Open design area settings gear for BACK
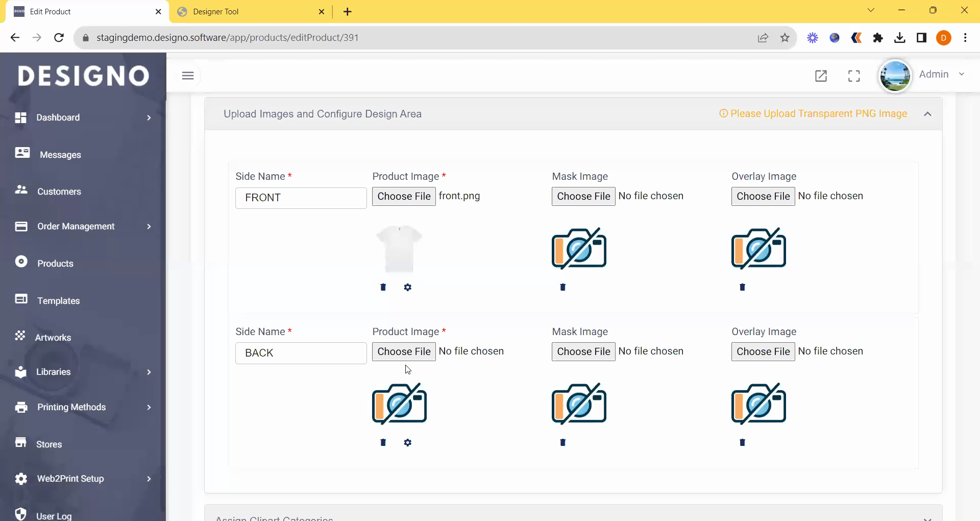The width and height of the screenshot is (980, 521). pyautogui.click(x=408, y=442)
